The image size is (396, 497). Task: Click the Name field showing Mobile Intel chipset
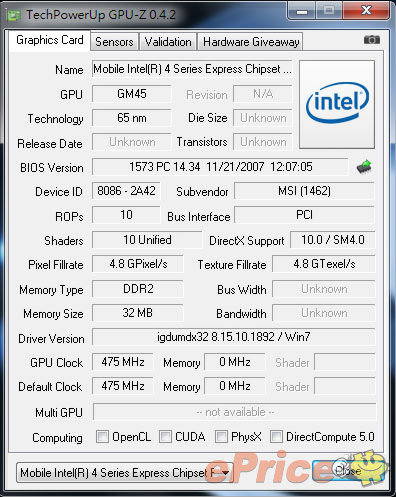pos(192,69)
